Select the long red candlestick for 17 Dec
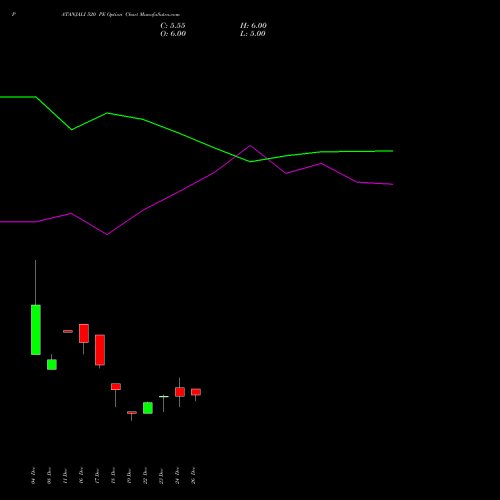This screenshot has width=500, height=500. 100,350
